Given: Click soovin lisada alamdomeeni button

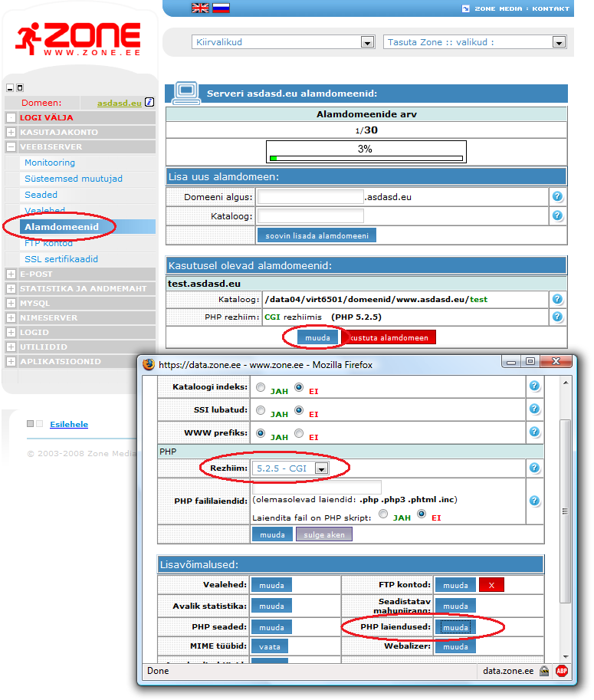Looking at the screenshot, I should click(x=317, y=235).
